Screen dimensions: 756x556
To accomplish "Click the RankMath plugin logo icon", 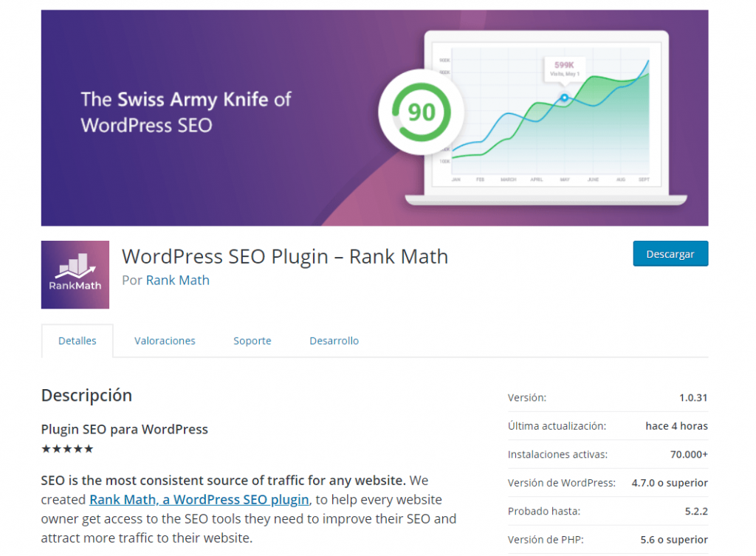I will click(75, 275).
